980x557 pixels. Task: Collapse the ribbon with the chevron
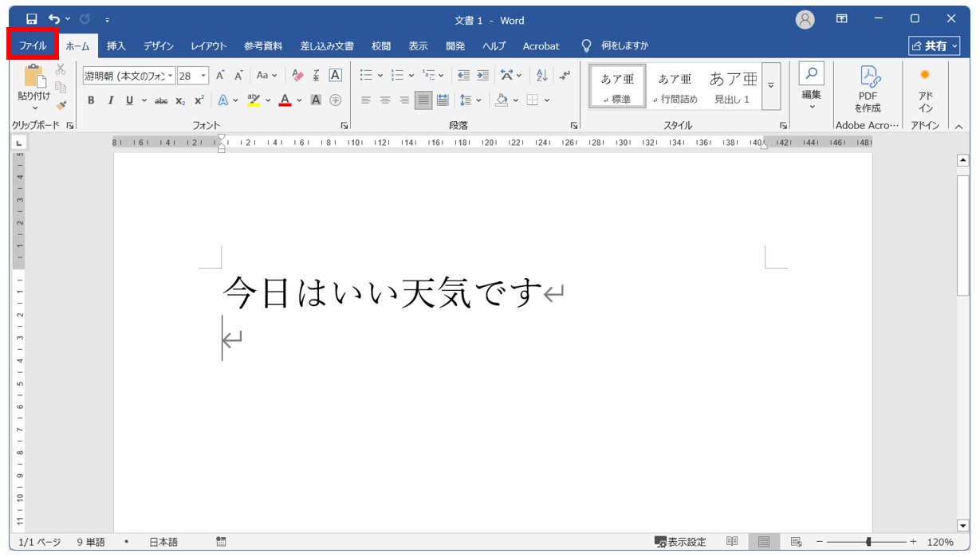pos(959,126)
